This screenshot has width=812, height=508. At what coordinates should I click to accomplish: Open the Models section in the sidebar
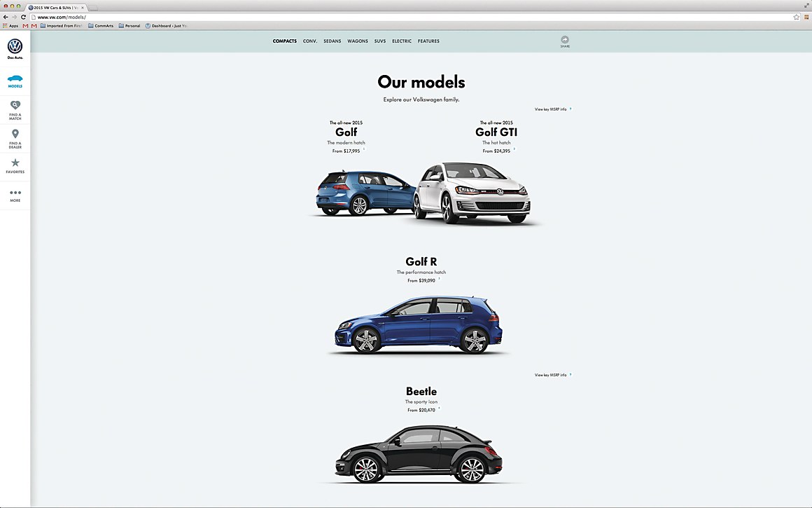[15, 81]
